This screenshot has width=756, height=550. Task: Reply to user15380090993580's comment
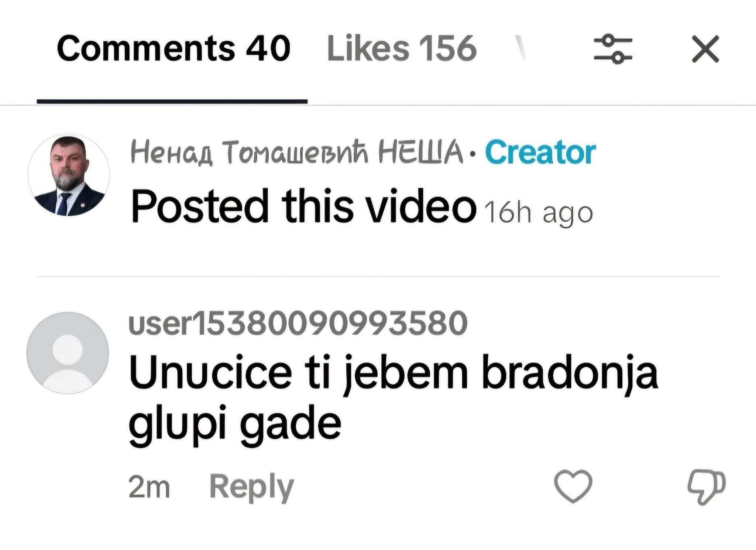(251, 487)
